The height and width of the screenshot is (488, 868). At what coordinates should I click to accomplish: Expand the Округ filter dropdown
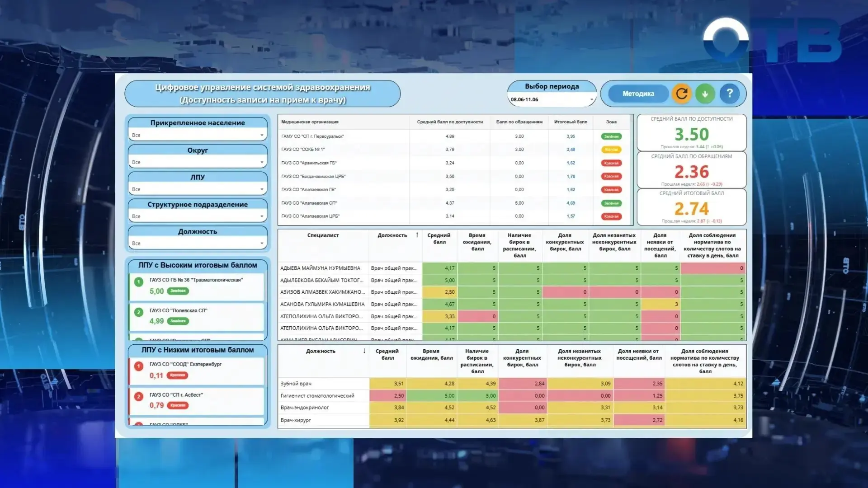tap(198, 162)
